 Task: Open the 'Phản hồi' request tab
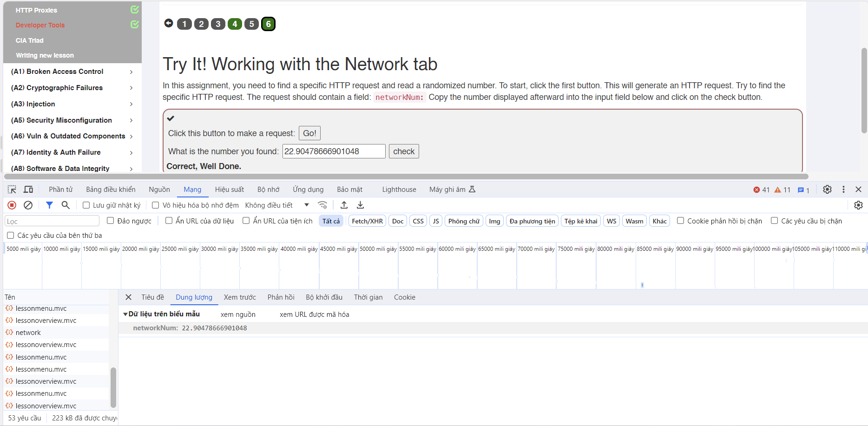click(281, 297)
